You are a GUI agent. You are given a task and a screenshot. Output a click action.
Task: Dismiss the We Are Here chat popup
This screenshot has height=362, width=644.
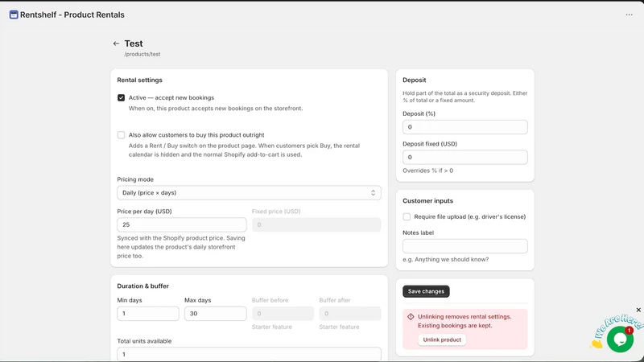[638, 310]
